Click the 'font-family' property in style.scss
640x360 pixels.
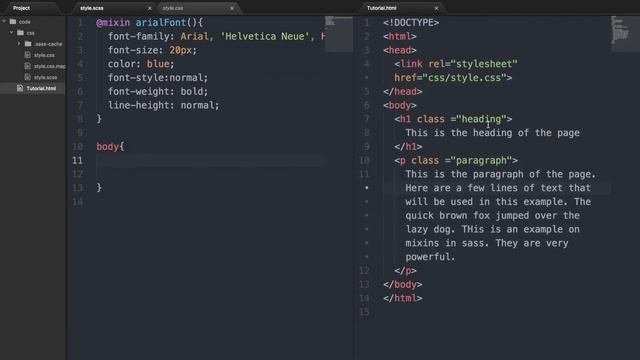point(138,36)
